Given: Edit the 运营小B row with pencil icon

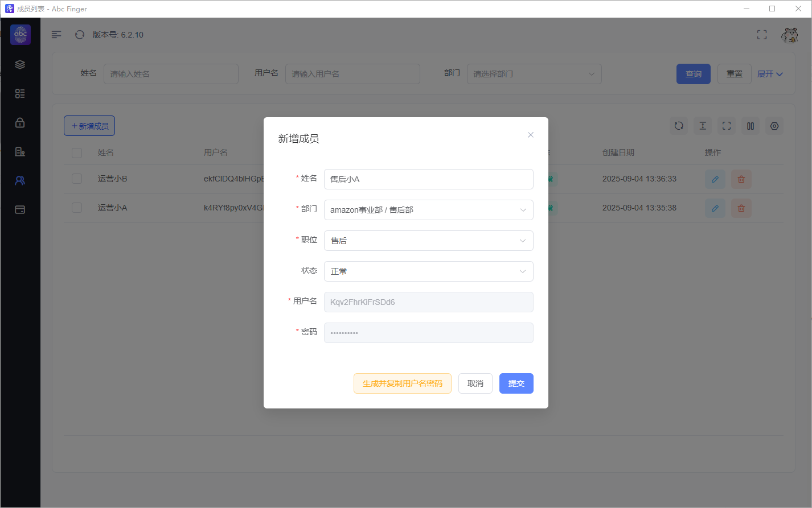Looking at the screenshot, I should tap(715, 179).
